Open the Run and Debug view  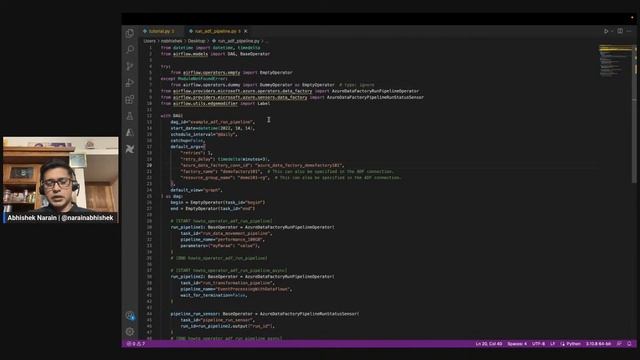point(130,83)
